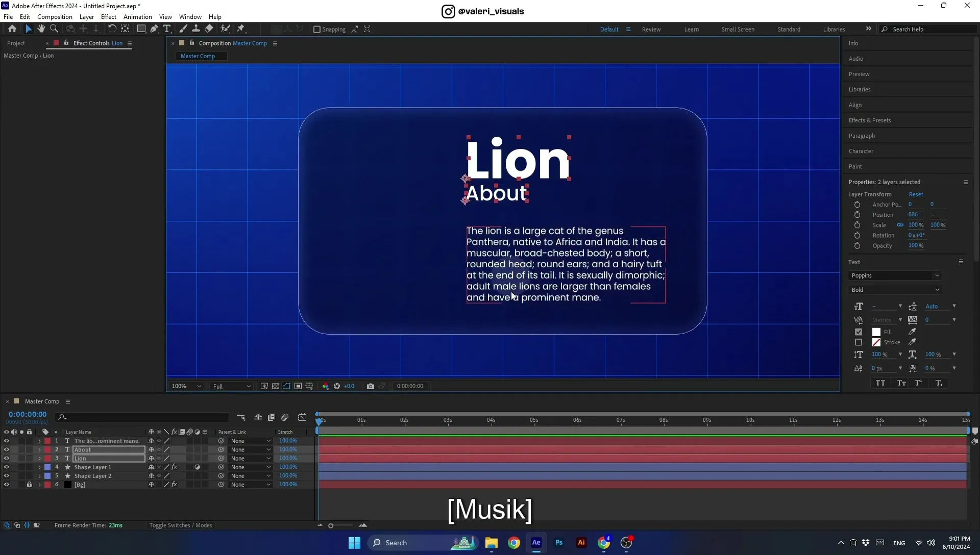This screenshot has width=980, height=555.
Task: Select the Rotation tool
Action: click(112, 29)
